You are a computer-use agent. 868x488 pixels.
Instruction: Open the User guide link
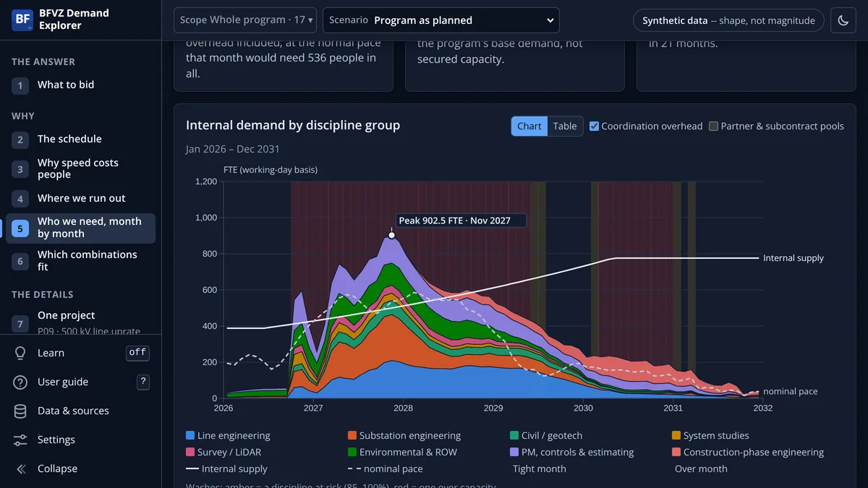(63, 382)
